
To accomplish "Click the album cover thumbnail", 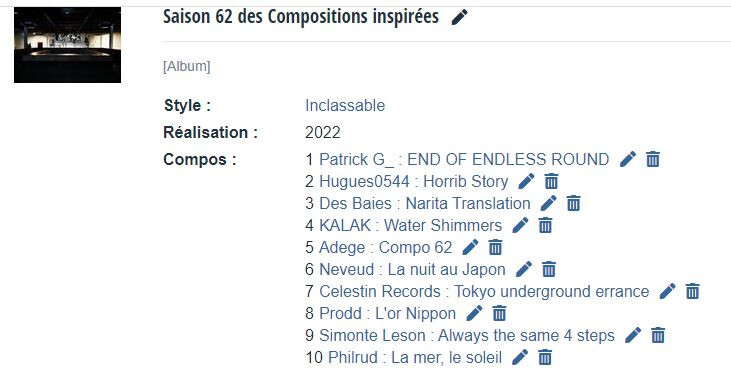I will coord(68,45).
